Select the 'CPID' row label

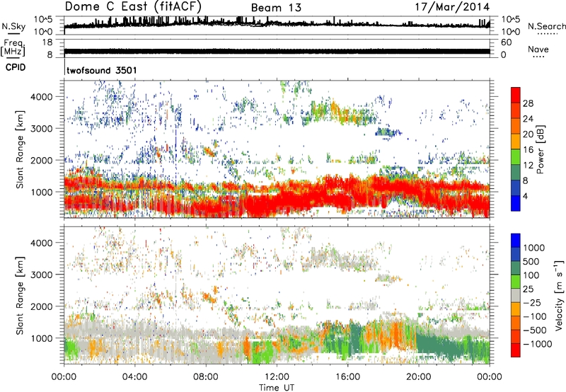click(x=16, y=67)
